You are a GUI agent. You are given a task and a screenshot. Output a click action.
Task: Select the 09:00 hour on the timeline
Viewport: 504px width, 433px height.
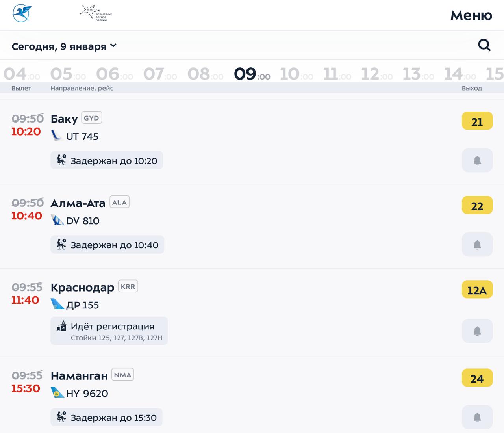point(251,73)
